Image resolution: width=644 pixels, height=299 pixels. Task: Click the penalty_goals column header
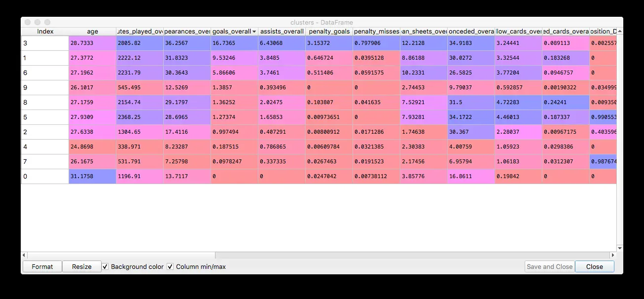(x=329, y=31)
